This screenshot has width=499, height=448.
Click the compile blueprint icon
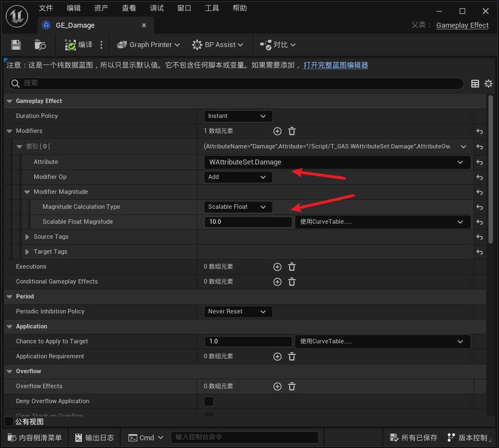(x=71, y=45)
